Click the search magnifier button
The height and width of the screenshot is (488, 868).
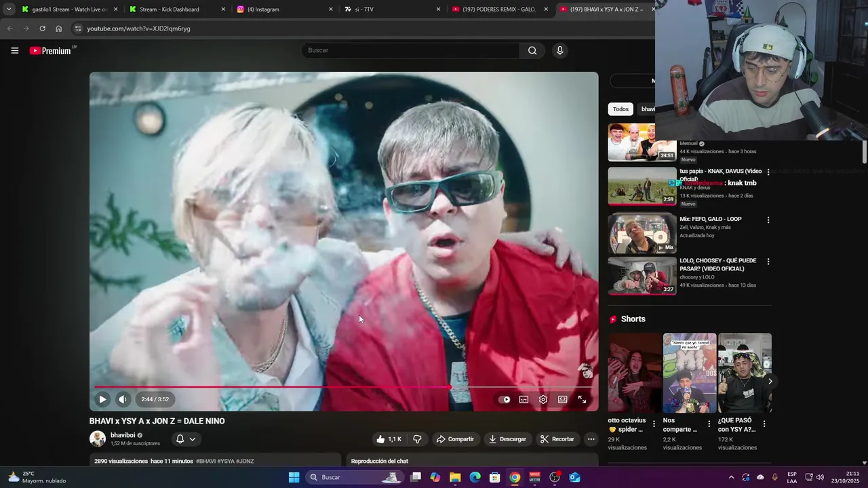(532, 50)
